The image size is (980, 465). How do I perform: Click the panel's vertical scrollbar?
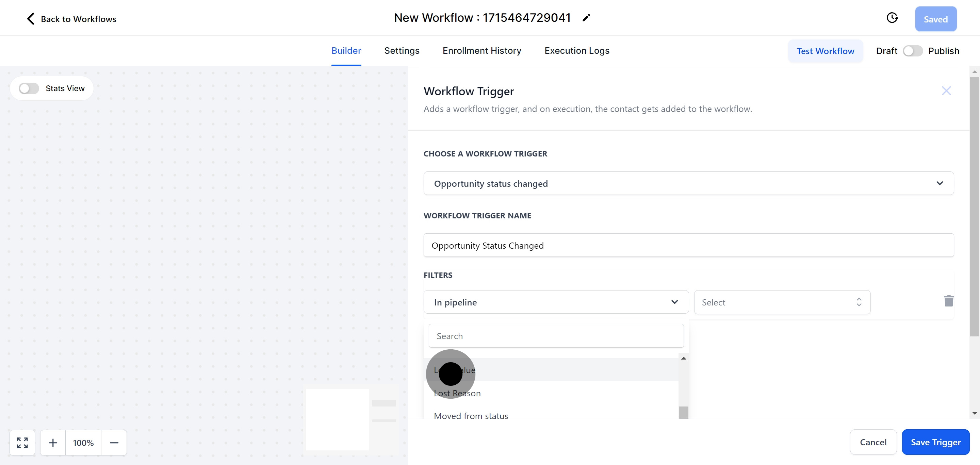pos(974,205)
